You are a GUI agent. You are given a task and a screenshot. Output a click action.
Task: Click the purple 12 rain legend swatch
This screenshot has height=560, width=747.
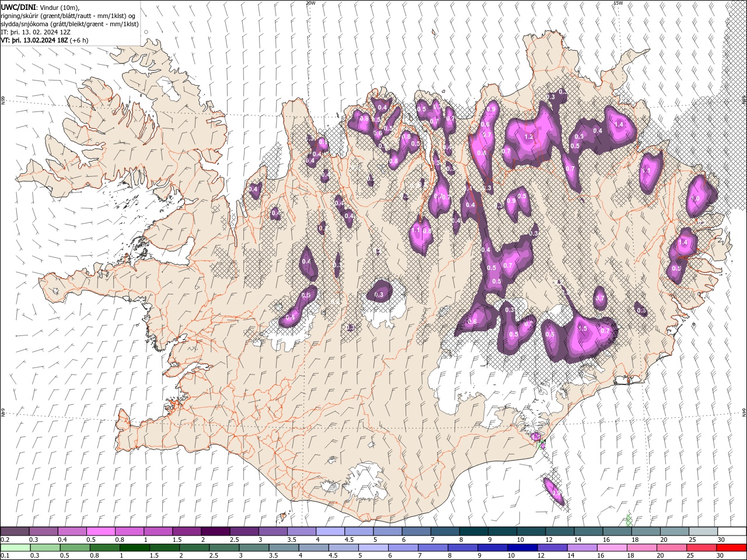[552, 548]
